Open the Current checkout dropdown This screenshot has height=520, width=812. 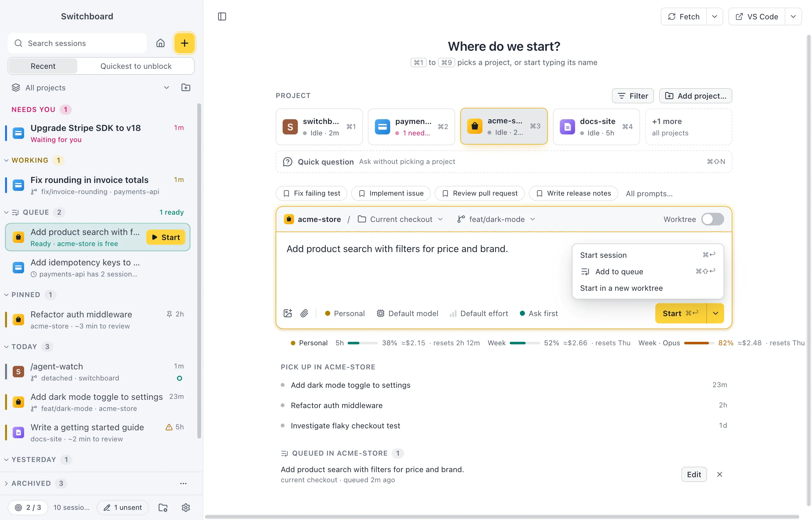pyautogui.click(x=400, y=219)
